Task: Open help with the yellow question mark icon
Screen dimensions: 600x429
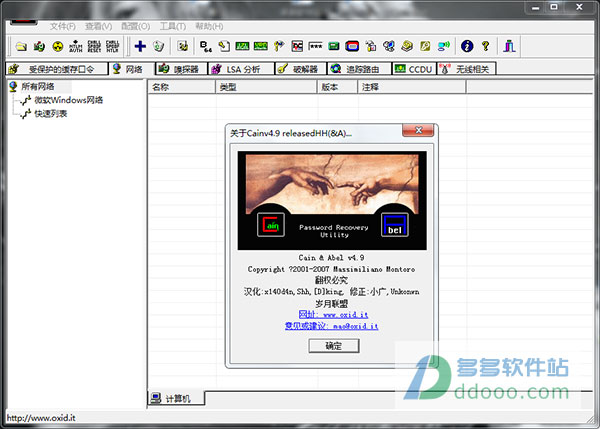Action: point(486,46)
